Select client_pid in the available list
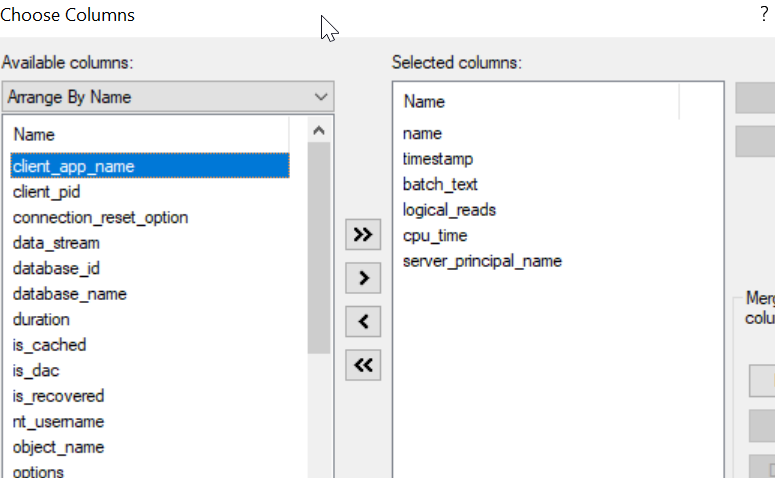 pyautogui.click(x=47, y=192)
